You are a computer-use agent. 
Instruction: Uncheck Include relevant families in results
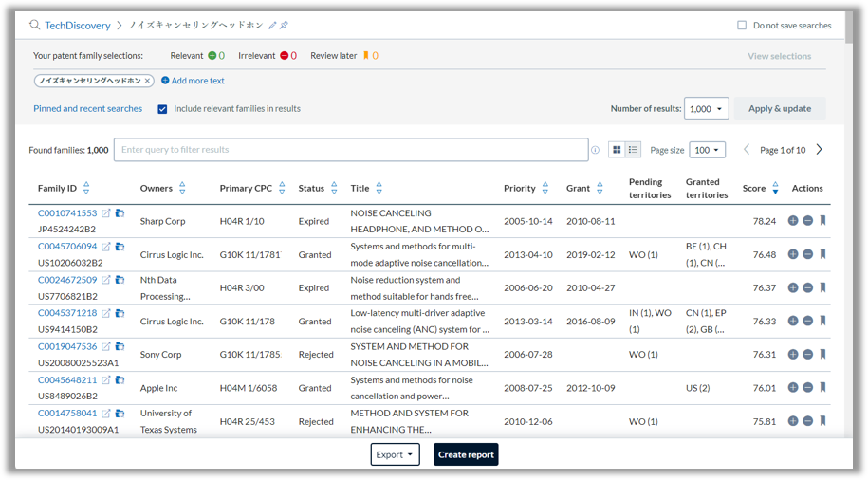pos(162,109)
